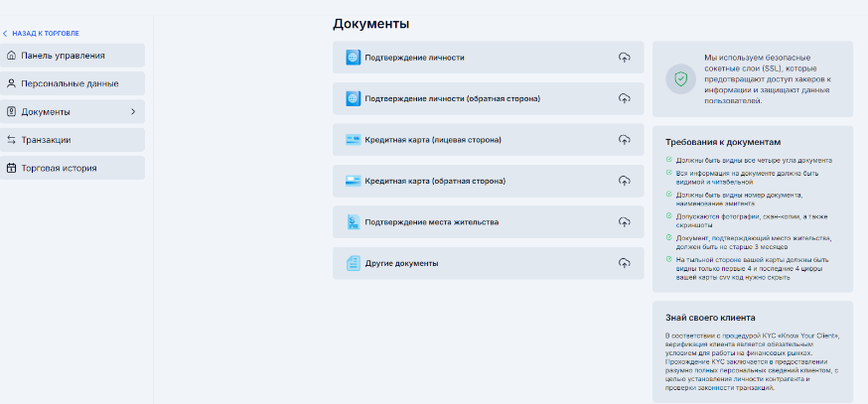Click the Требования к документам heading
The height and width of the screenshot is (404, 868).
coord(723,142)
